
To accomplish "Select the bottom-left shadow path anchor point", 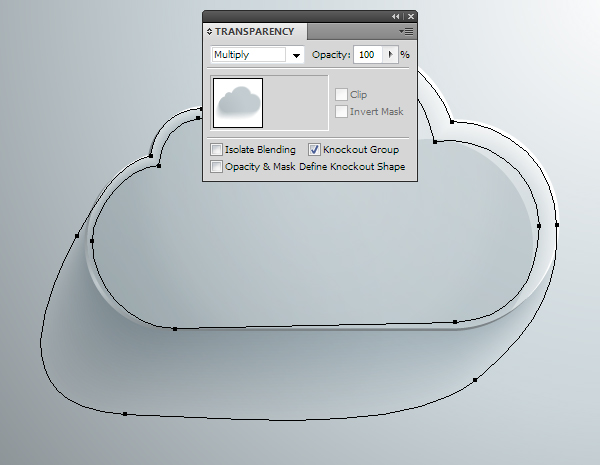I will tap(125, 414).
